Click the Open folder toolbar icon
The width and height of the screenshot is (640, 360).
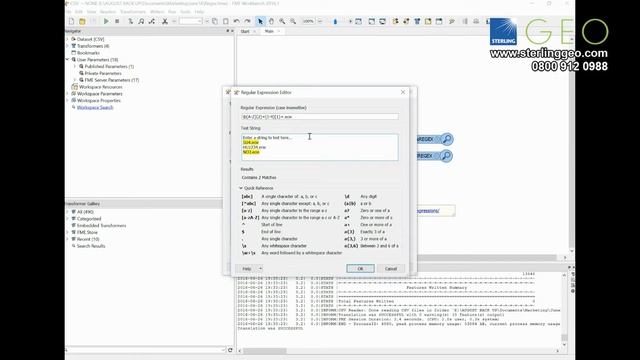click(82, 21)
